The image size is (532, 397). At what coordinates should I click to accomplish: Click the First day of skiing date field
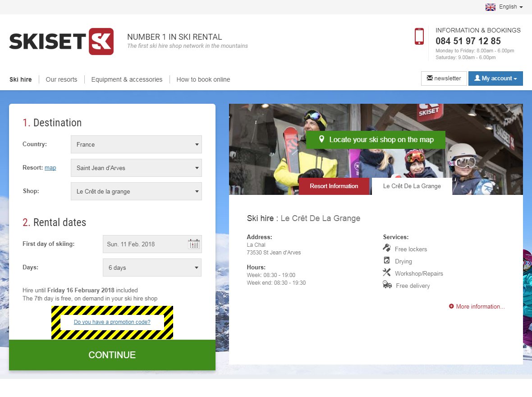[x=152, y=244]
